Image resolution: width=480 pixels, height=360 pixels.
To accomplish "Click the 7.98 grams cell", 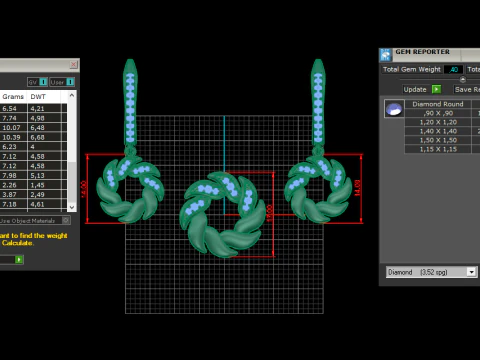I will point(13,175).
